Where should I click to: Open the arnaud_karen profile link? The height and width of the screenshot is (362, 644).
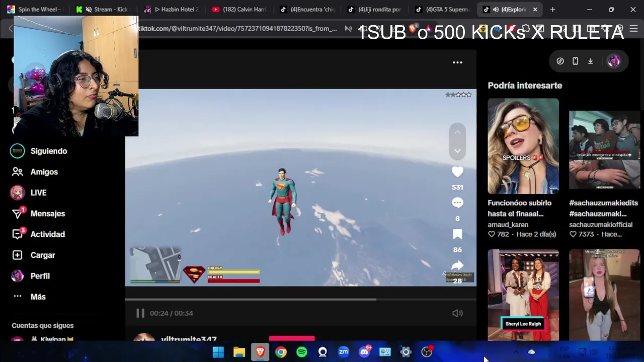[x=508, y=225]
